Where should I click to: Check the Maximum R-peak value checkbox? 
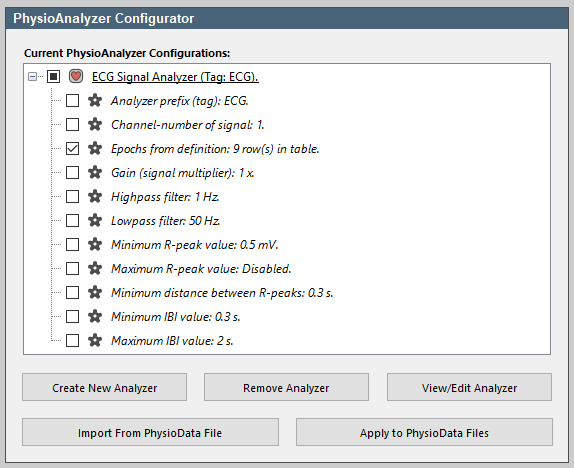click(72, 268)
